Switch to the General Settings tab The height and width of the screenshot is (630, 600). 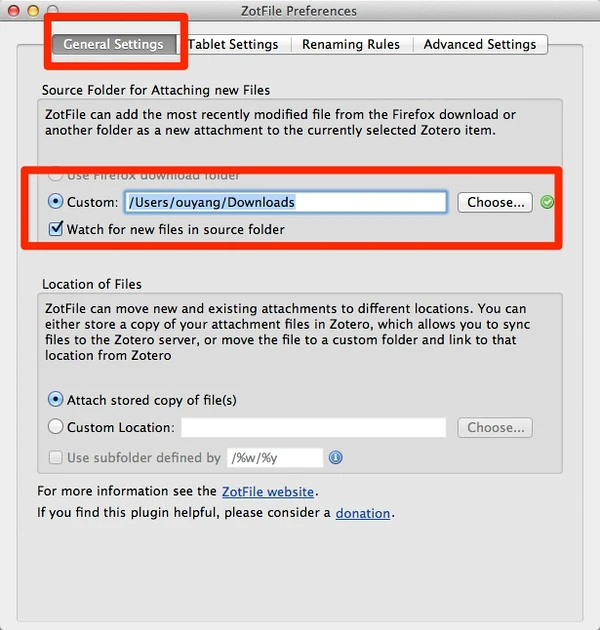coord(113,44)
